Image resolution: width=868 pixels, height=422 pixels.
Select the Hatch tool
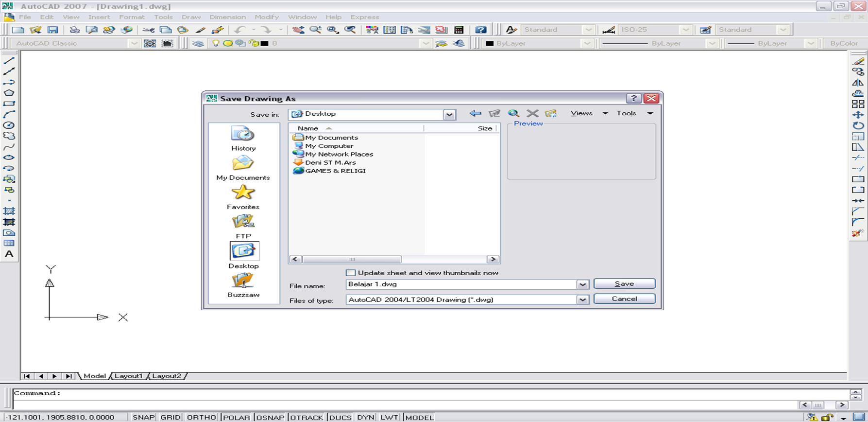pos(9,211)
